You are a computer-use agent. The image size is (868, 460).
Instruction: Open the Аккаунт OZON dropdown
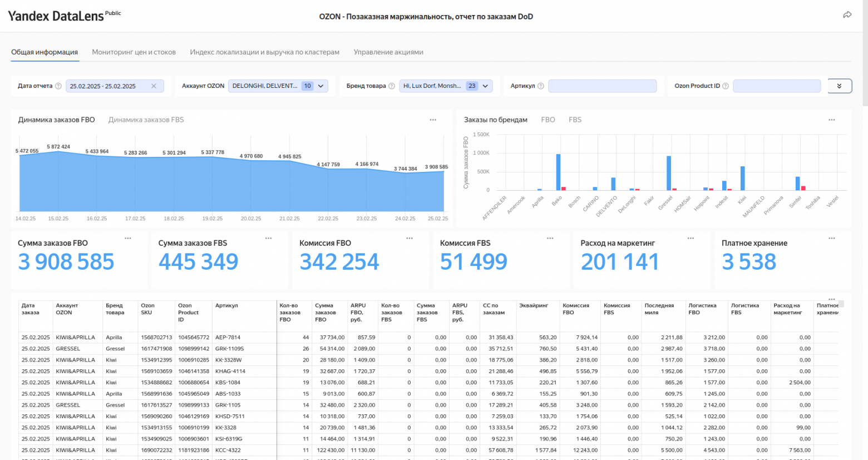point(278,86)
